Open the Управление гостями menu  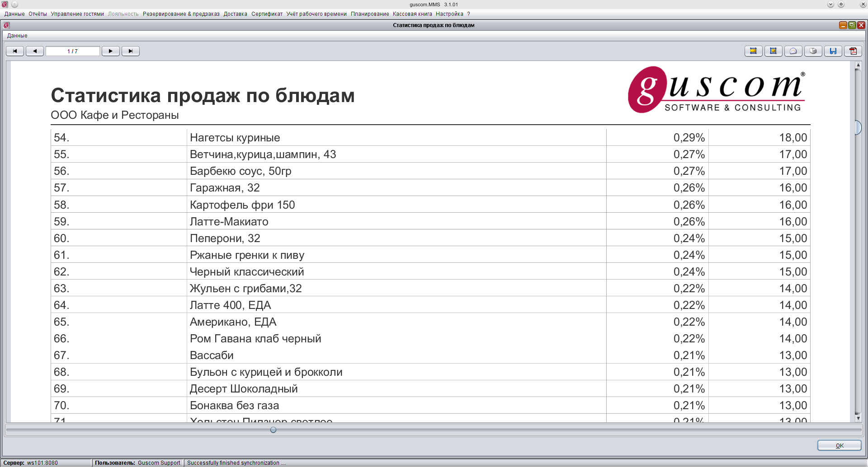tap(77, 14)
